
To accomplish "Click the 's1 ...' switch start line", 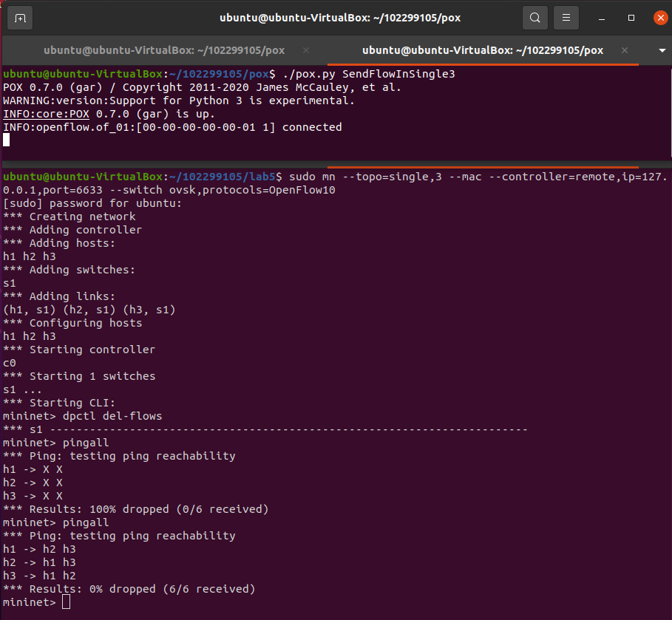I will coord(22,389).
